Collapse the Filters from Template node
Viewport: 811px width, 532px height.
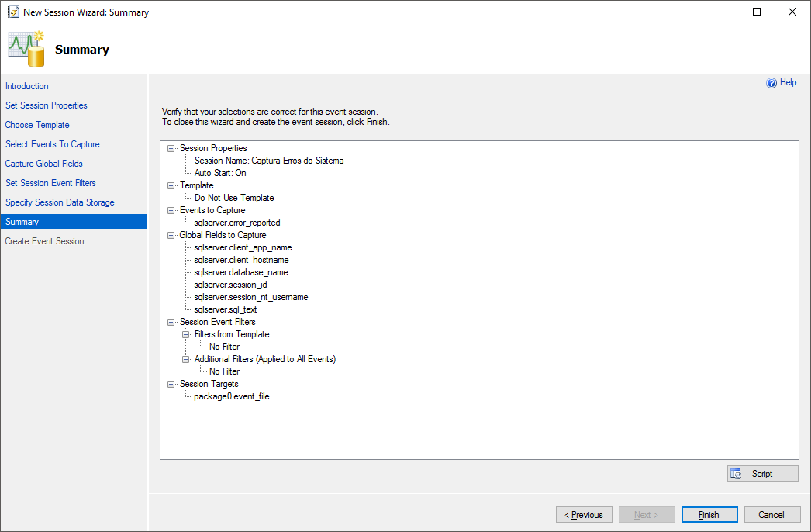pos(186,334)
